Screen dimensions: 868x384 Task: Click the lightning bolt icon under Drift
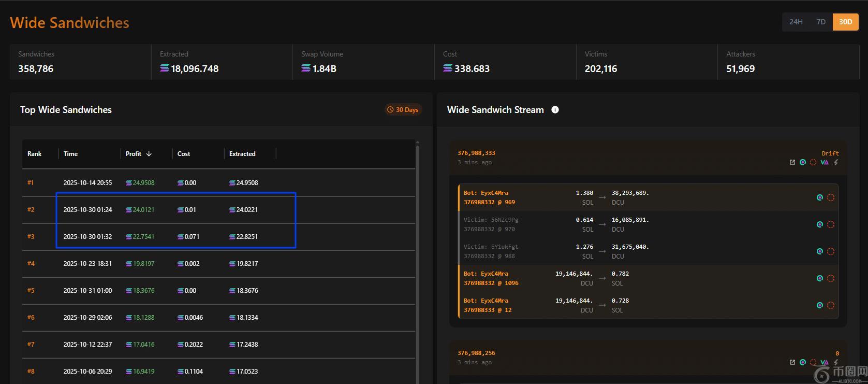tap(836, 162)
